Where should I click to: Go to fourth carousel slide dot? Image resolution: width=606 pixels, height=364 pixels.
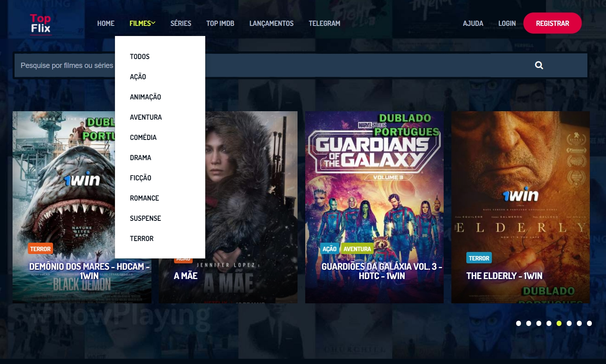point(549,323)
